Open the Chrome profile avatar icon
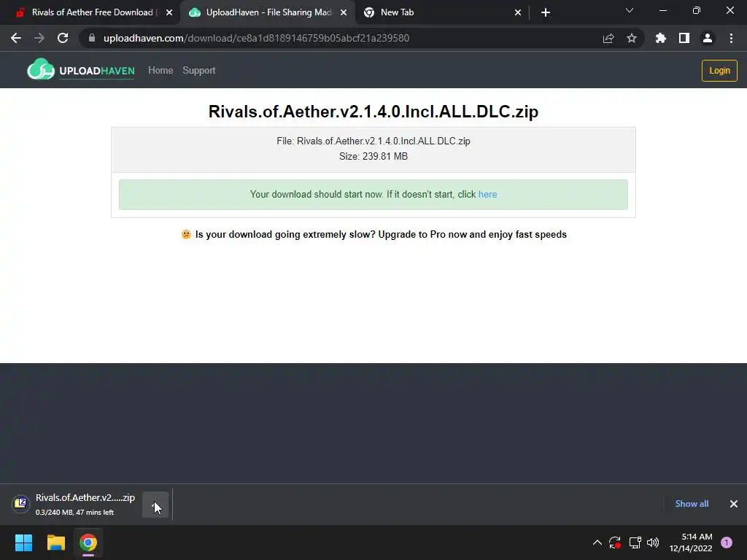The height and width of the screenshot is (560, 747). (708, 38)
